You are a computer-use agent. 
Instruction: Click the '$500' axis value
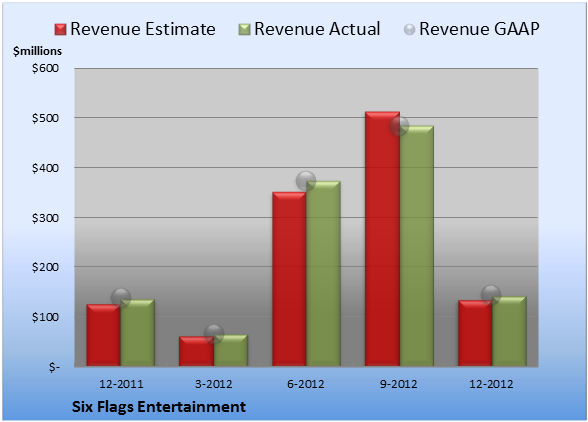pyautogui.click(x=45, y=118)
